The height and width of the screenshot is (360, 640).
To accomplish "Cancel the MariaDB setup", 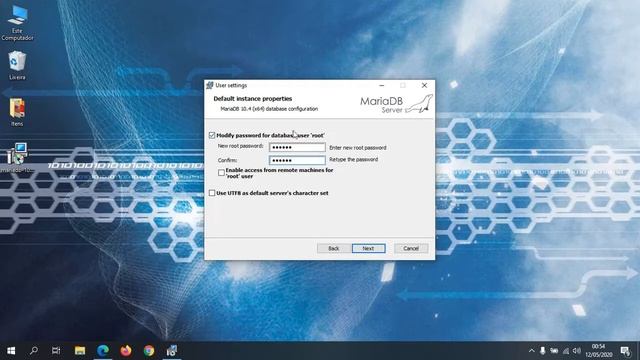I will [411, 248].
